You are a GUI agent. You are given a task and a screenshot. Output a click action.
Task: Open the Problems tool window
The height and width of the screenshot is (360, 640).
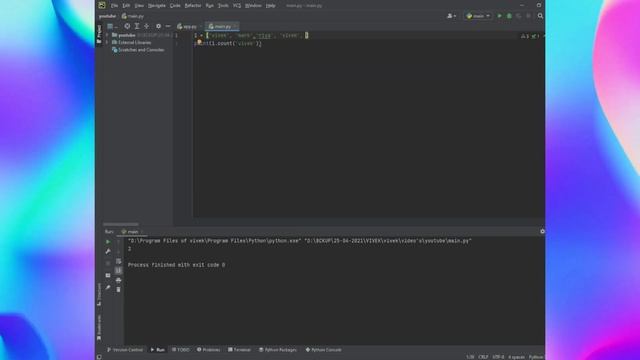(209, 350)
